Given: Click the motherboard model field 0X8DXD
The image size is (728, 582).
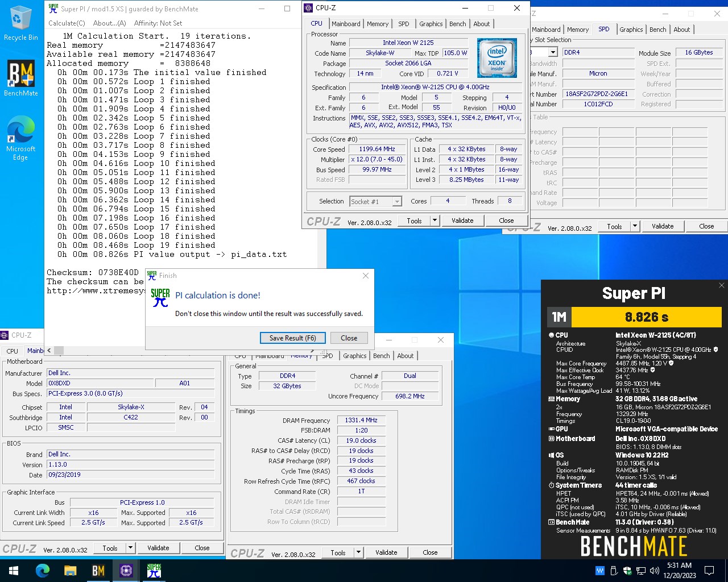Looking at the screenshot, I should coord(100,383).
